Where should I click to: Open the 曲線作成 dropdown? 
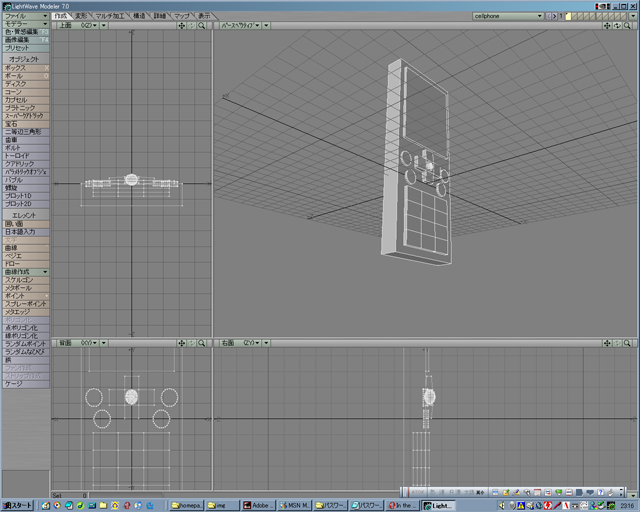point(26,272)
